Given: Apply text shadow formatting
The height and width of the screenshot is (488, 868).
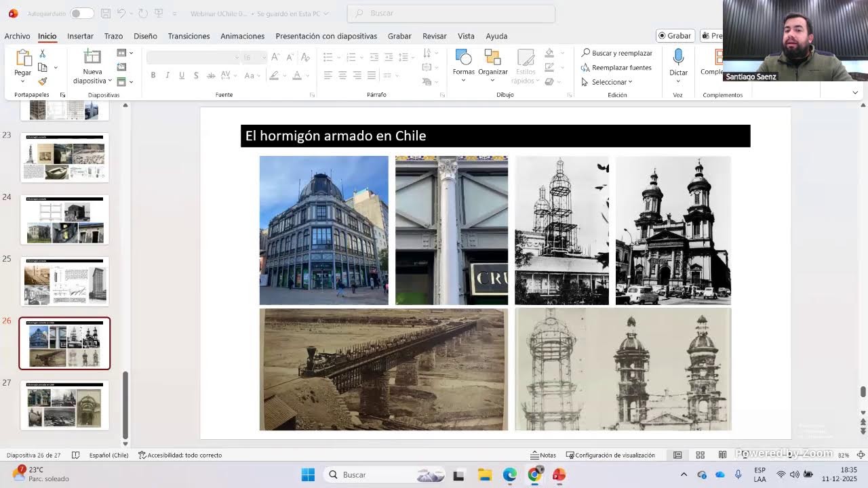Looking at the screenshot, I should point(196,75).
